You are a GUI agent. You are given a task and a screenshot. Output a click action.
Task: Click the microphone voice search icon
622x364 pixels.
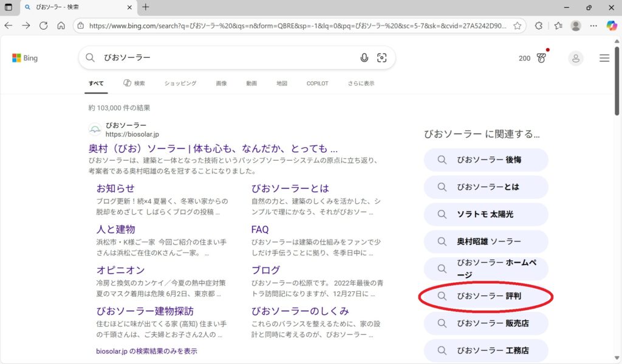click(364, 58)
